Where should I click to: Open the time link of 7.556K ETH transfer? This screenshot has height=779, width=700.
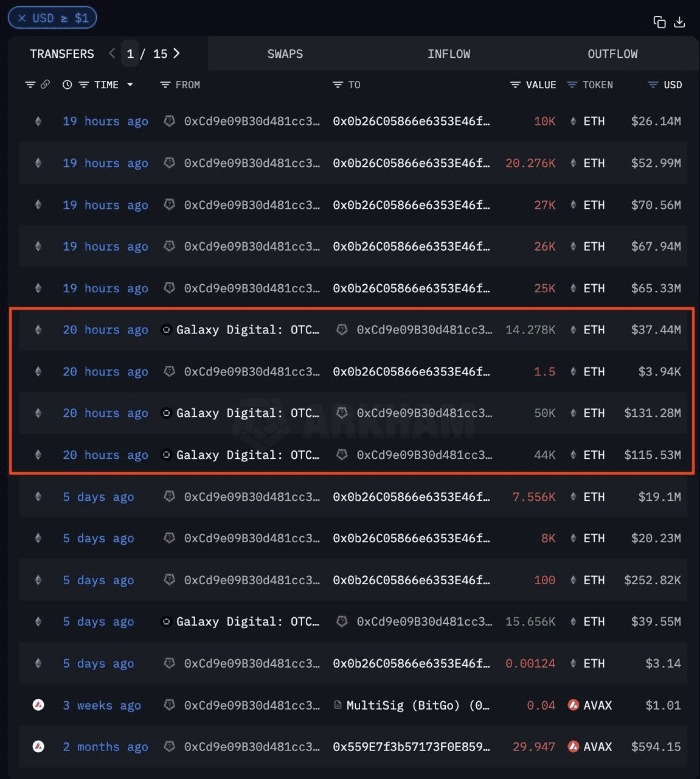99,497
